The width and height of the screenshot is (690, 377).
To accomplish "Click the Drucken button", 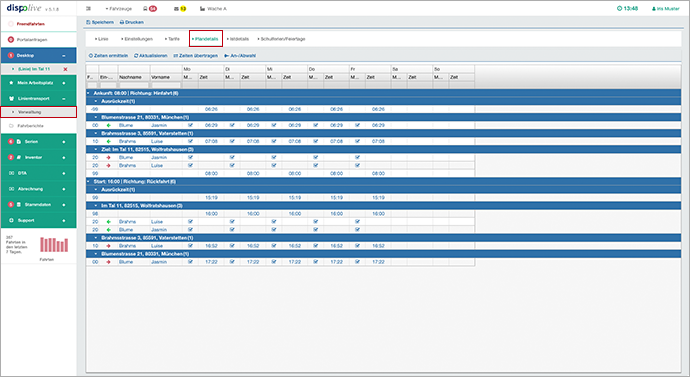I will (132, 22).
